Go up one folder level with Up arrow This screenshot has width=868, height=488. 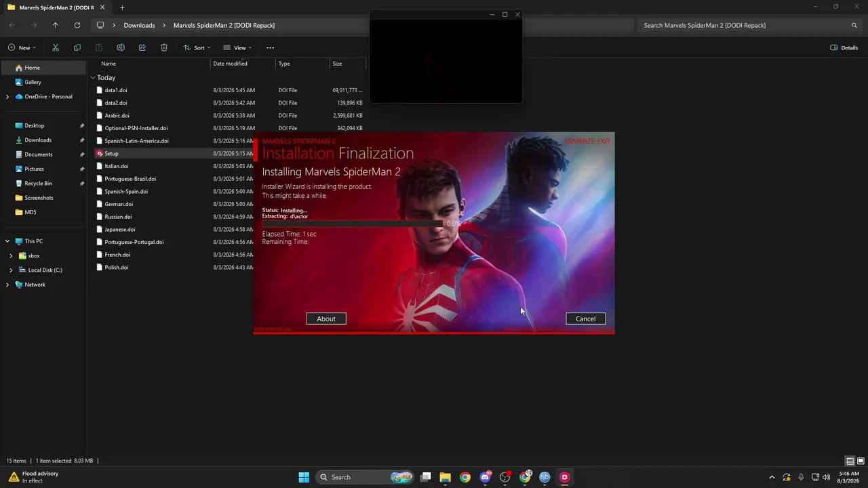point(56,25)
